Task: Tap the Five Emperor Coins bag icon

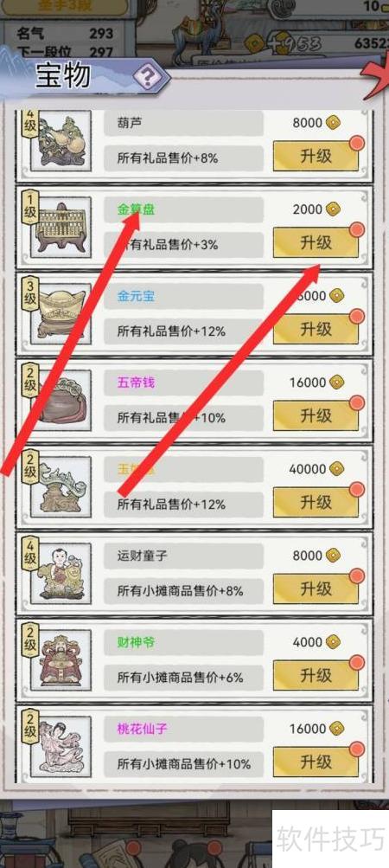Action: tap(61, 400)
